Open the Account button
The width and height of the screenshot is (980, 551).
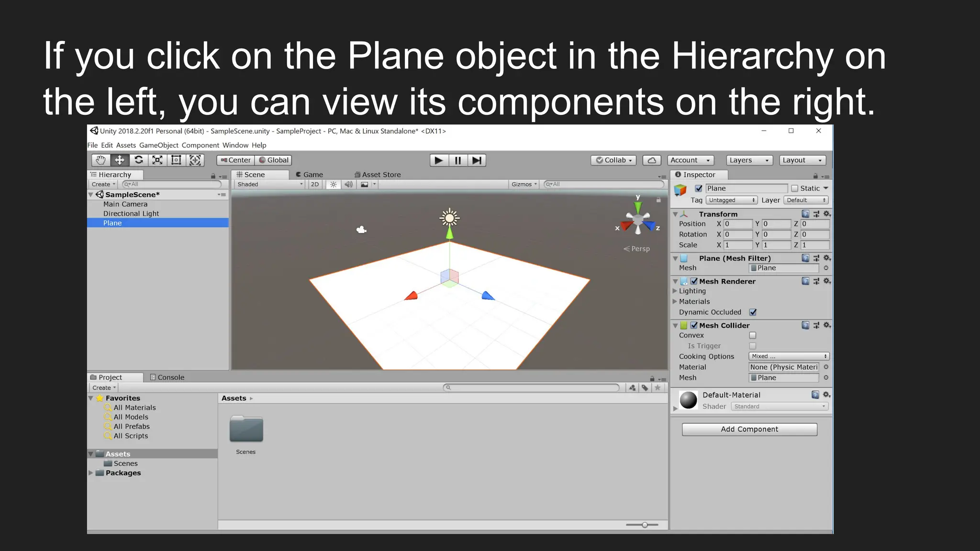(x=690, y=160)
